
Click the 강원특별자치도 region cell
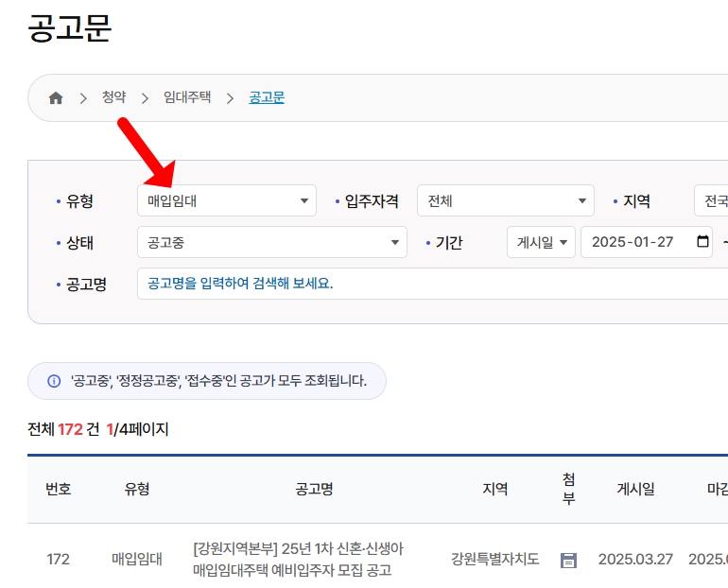click(x=494, y=559)
